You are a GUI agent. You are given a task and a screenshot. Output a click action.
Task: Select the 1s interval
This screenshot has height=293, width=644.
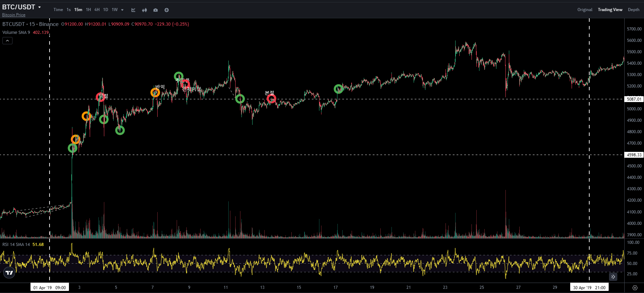click(69, 10)
